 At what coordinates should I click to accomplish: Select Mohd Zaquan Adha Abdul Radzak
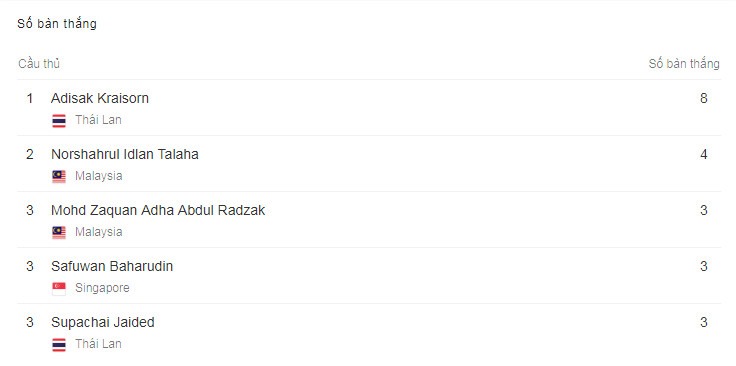(x=158, y=210)
